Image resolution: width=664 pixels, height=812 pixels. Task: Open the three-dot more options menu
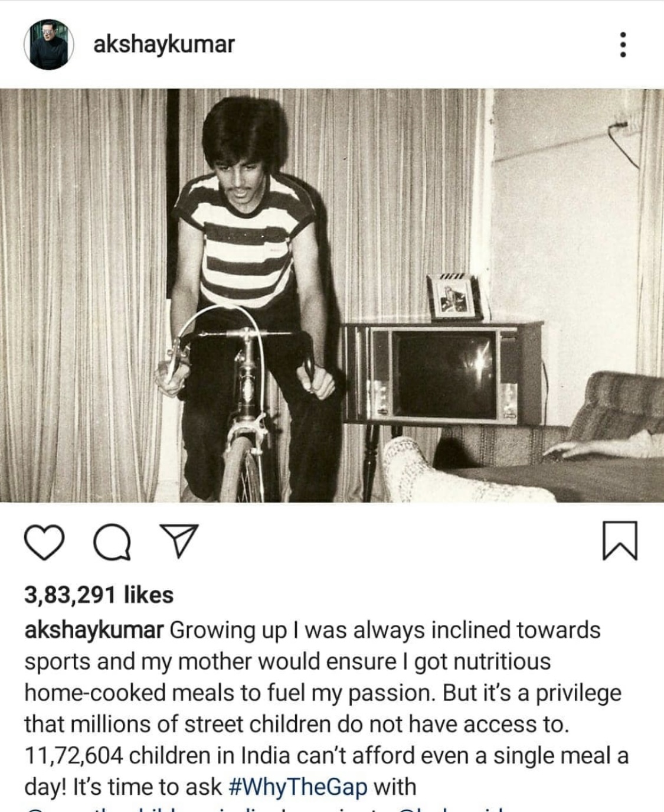(622, 45)
